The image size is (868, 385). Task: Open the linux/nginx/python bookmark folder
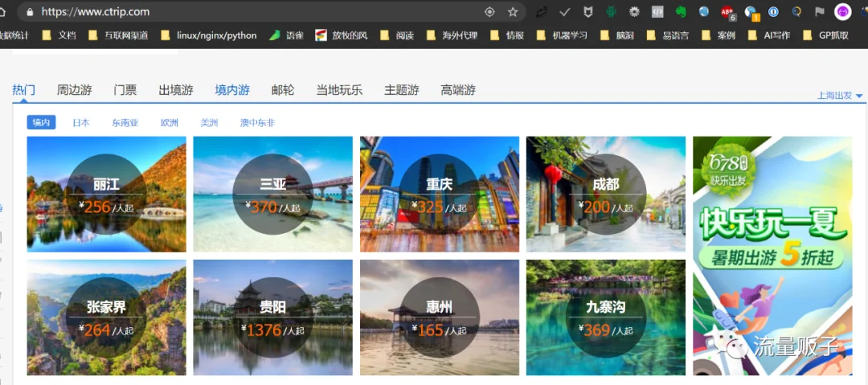click(209, 35)
